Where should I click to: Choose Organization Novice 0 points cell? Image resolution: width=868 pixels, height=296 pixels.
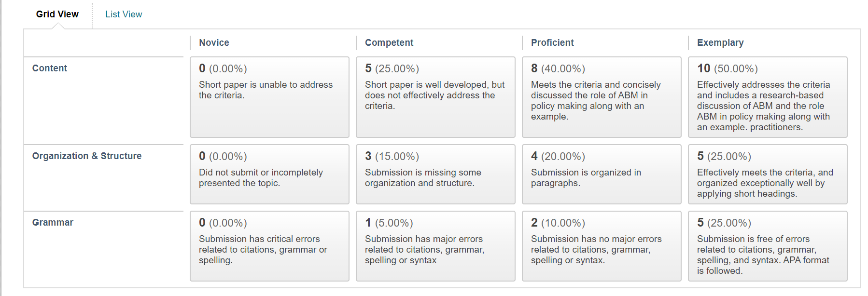point(269,175)
